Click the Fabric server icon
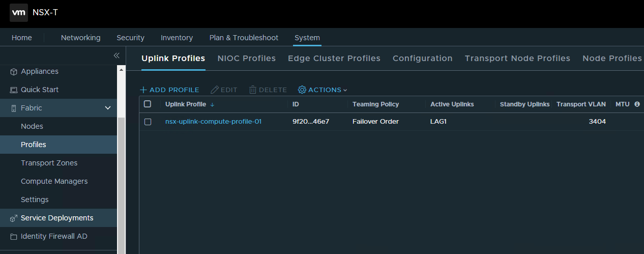Viewport: 644px width, 254px height. tap(14, 108)
